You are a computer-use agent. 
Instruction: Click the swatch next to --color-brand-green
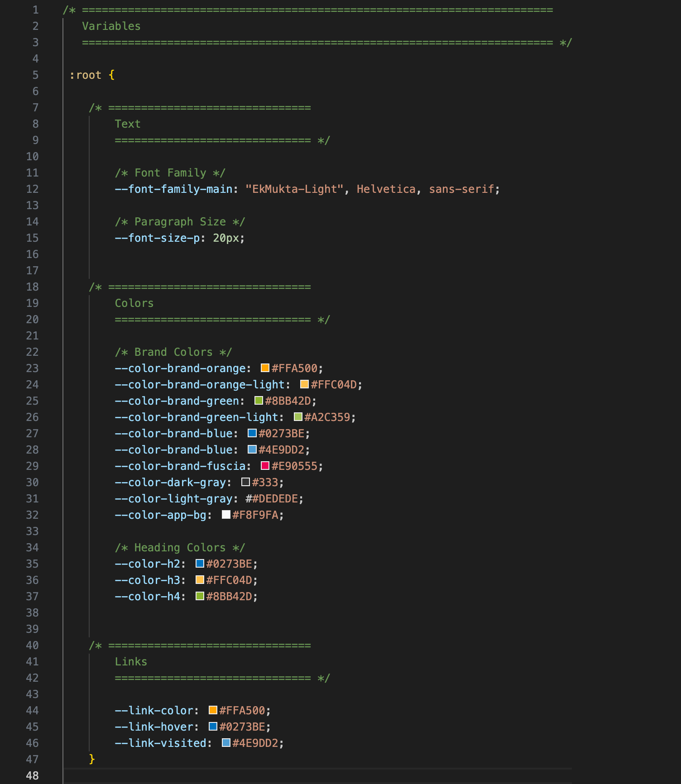tap(259, 401)
